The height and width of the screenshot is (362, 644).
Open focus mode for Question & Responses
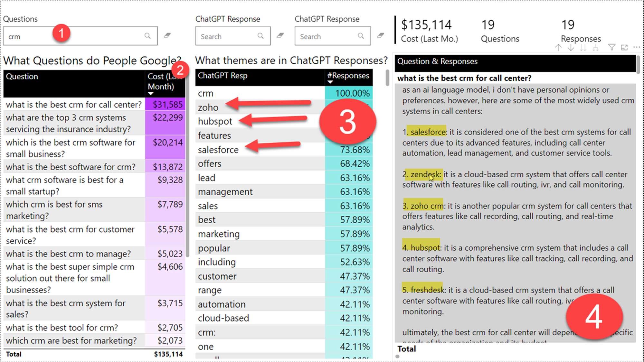pos(624,47)
